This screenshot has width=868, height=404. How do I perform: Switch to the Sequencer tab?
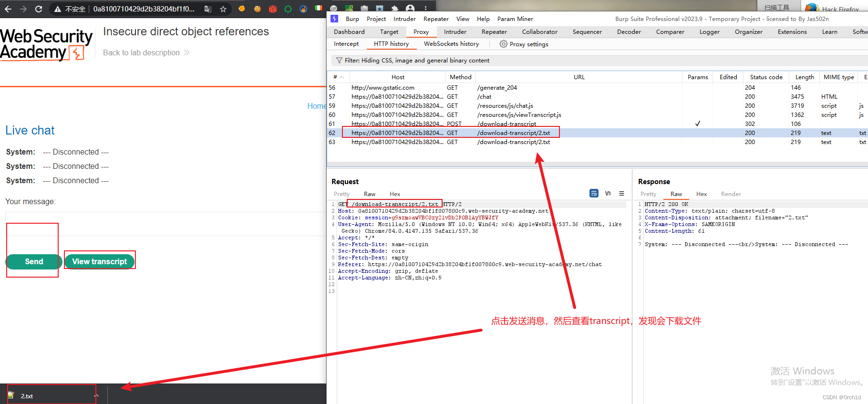click(x=587, y=32)
